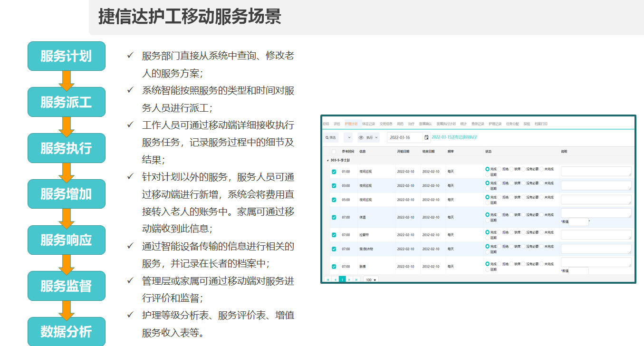
Task: Select 拒绝 radio in 脉搏 row
Action: pyautogui.click(x=500, y=264)
